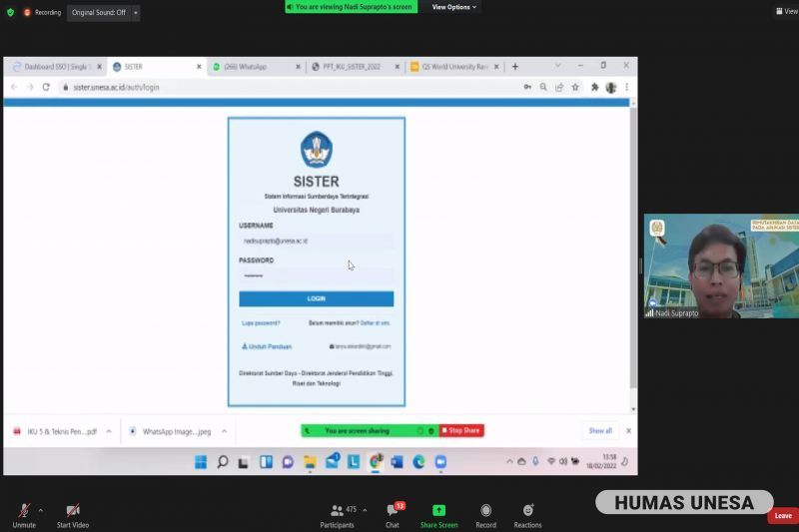Click the saved password key icon
The image size is (799, 532).
pyautogui.click(x=527, y=87)
